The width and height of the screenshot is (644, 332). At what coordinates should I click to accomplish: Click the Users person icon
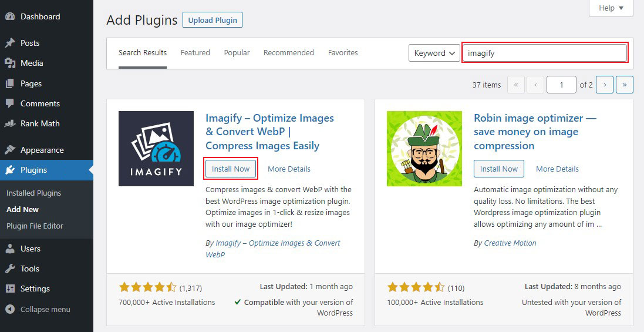(x=10, y=249)
